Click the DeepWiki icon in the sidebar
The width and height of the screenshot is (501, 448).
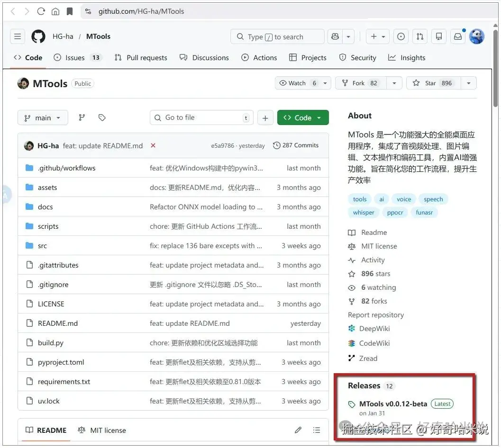[x=352, y=328]
